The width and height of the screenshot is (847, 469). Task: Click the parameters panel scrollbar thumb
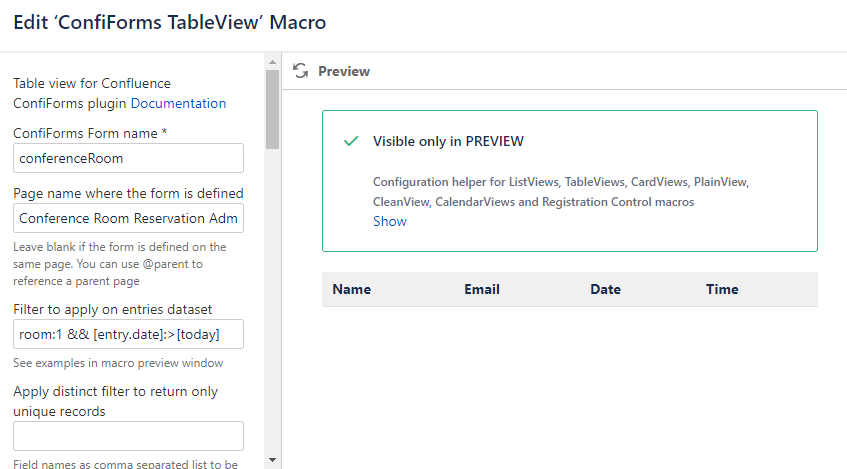(272, 109)
